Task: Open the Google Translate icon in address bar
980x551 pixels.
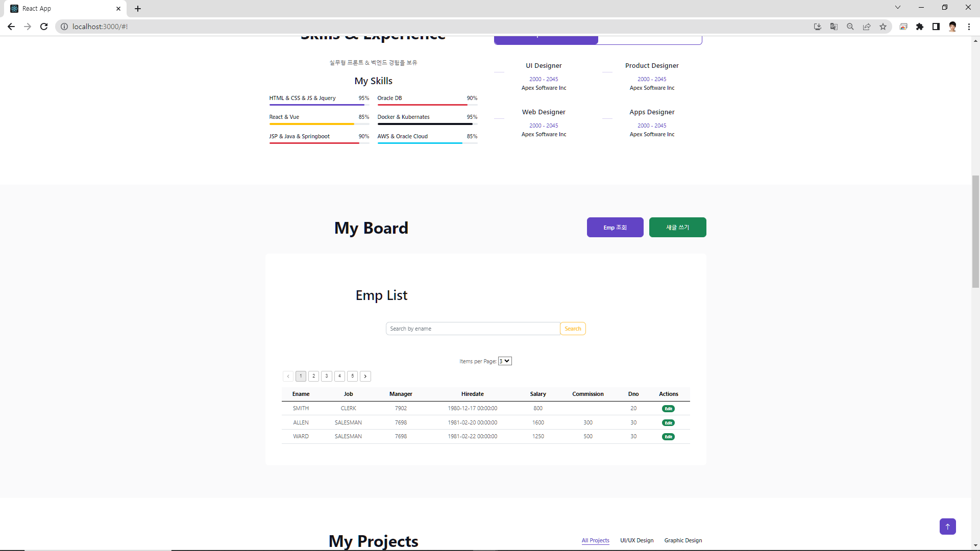Action: coord(834,27)
